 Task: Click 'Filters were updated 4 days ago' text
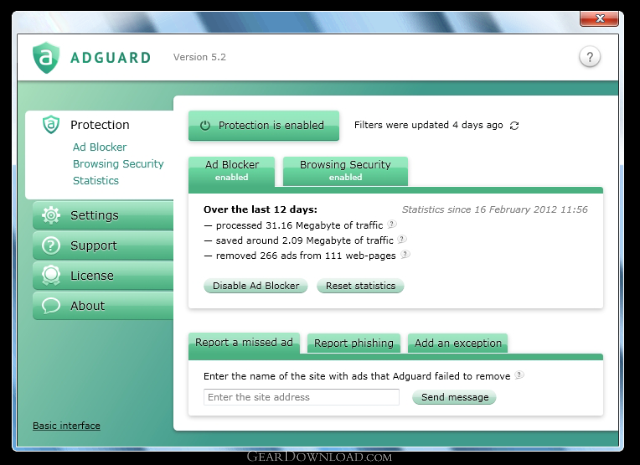click(429, 125)
